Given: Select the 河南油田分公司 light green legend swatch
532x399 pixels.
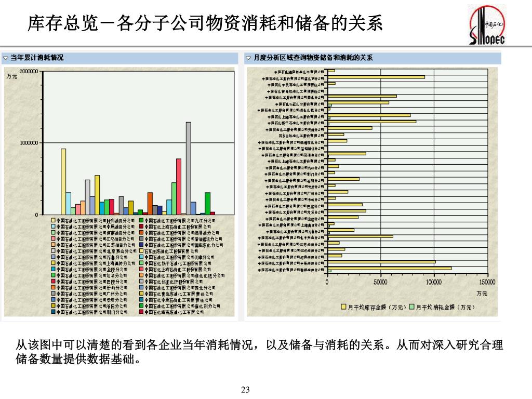Looking at the screenshot, I should [x=54, y=233].
